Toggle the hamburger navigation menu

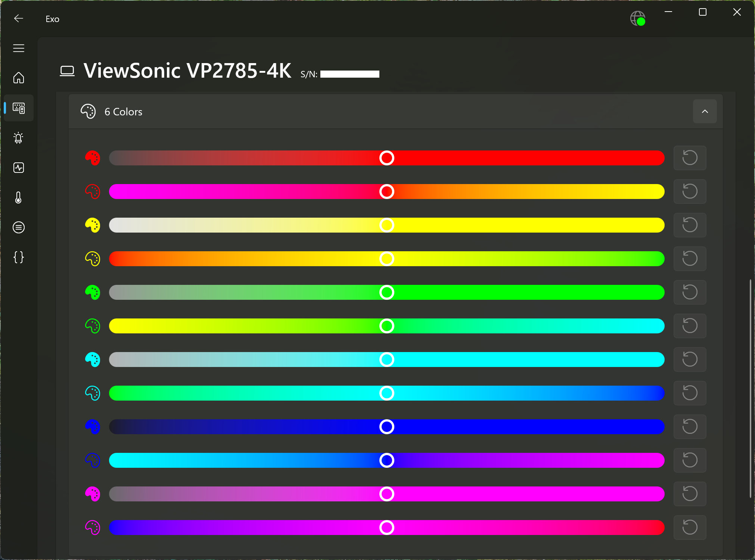point(18,48)
